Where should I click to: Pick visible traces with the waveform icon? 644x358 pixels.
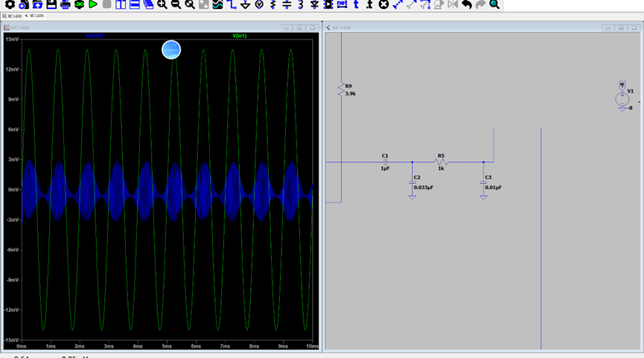217,4
